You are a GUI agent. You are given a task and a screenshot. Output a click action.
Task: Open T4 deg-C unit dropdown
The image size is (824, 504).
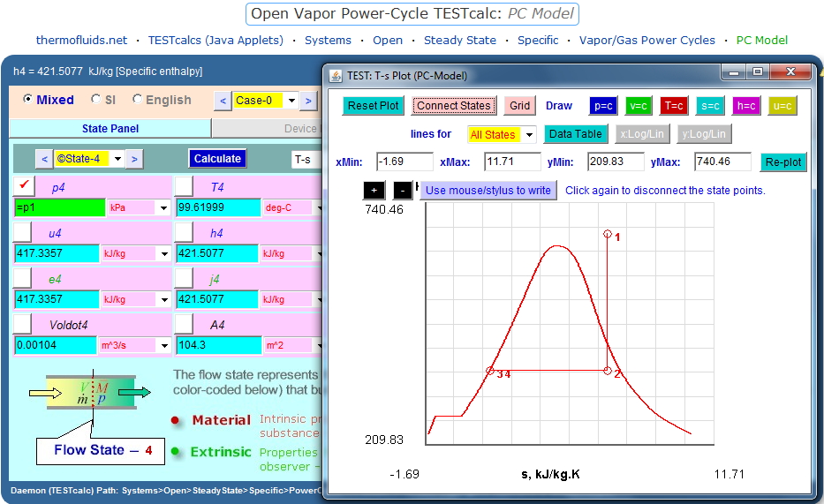click(319, 208)
